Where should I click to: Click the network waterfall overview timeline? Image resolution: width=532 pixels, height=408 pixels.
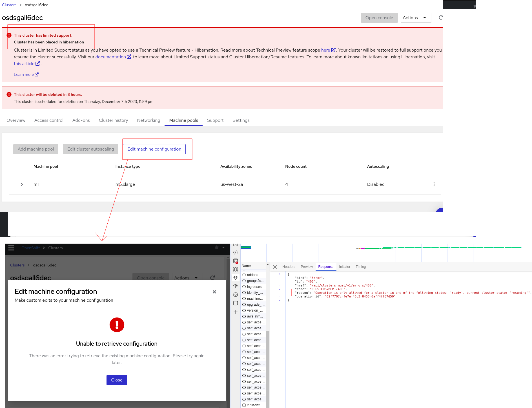click(386, 253)
